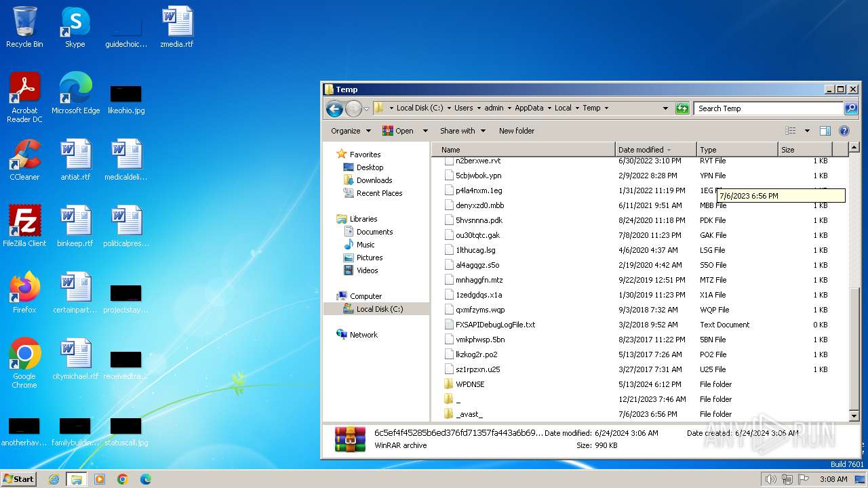The width and height of the screenshot is (868, 488).
Task: Click the taskbar Edge icon
Action: point(146,479)
